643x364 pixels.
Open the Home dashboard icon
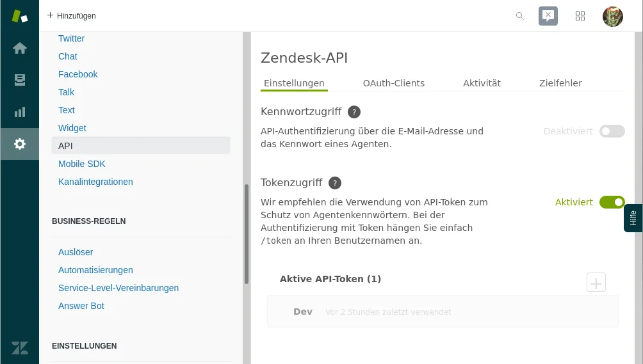tap(20, 48)
